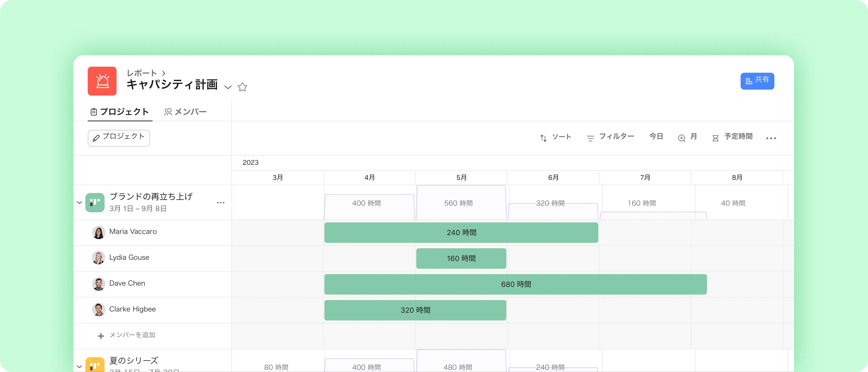Image resolution: width=868 pixels, height=372 pixels.
Task: Click the 4月 month header
Action: pyautogui.click(x=370, y=178)
